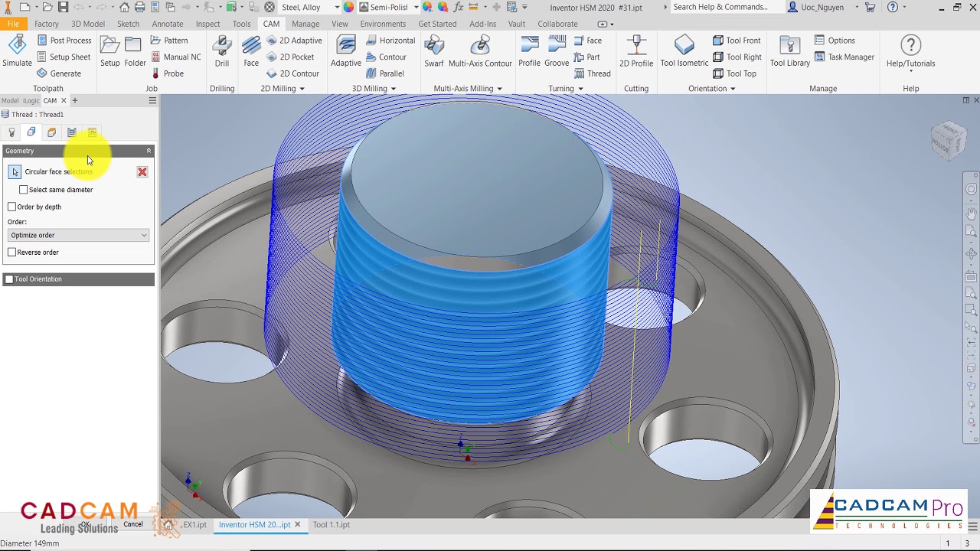Collapse the Geometry section
Viewport: 980px width, 551px height.
pyautogui.click(x=149, y=151)
